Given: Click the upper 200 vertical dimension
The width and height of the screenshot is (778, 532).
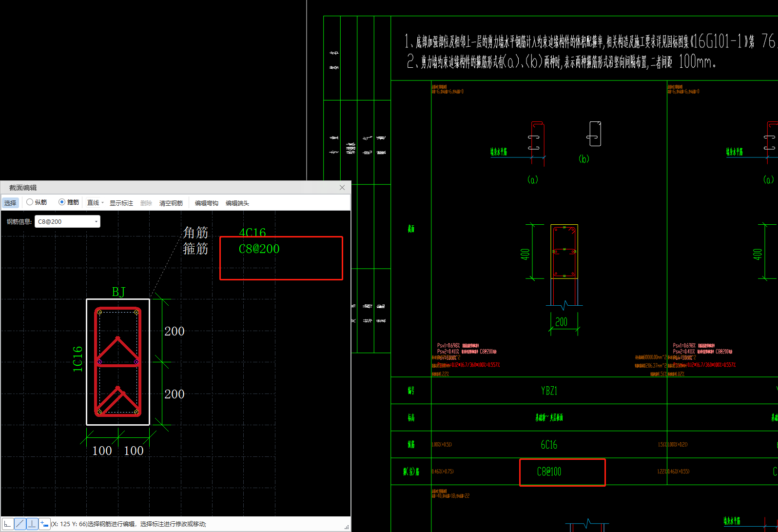Looking at the screenshot, I should [175, 331].
